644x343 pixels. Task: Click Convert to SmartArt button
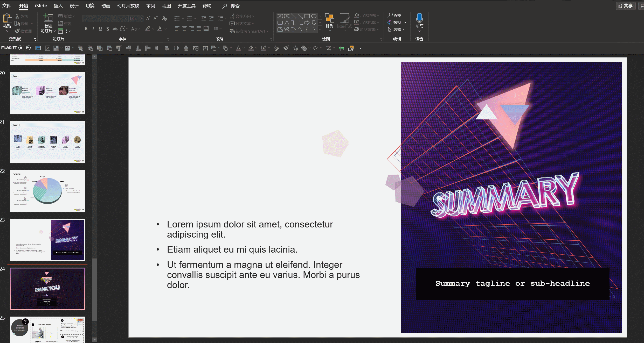pyautogui.click(x=249, y=31)
